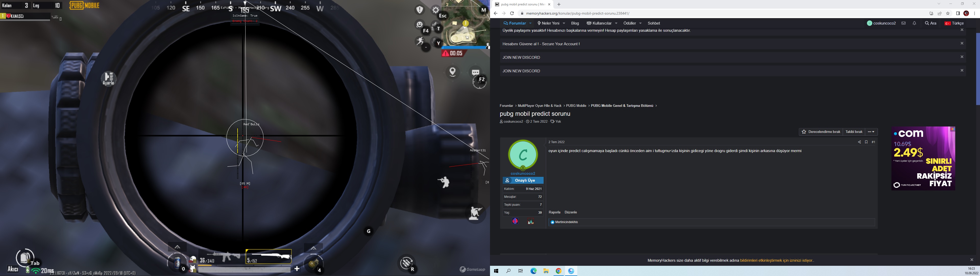980x276 pixels.
Task: Open the coskuncoco2 account menu
Action: pyautogui.click(x=881, y=23)
